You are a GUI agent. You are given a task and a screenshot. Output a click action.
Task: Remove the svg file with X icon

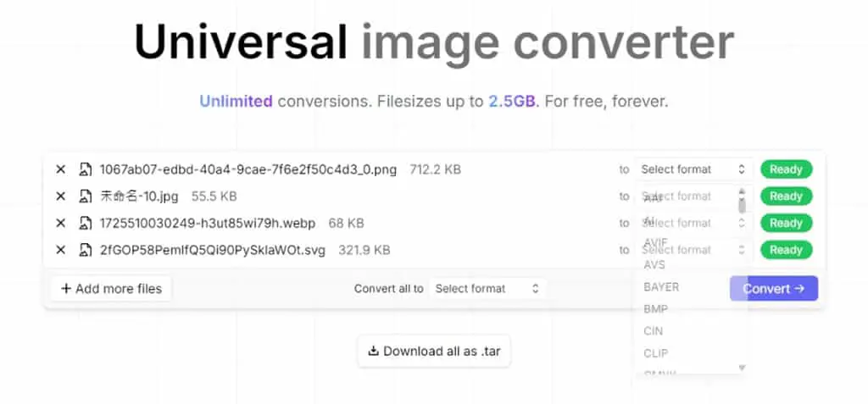pyautogui.click(x=60, y=250)
